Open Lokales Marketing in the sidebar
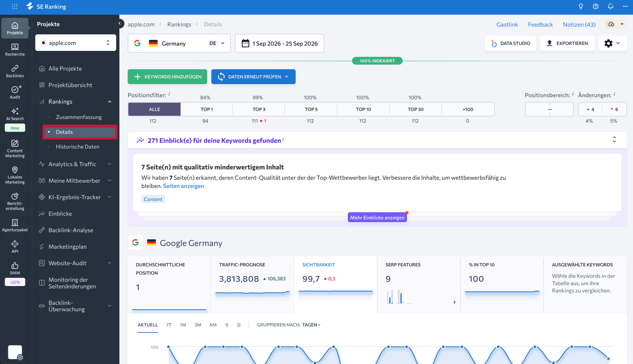The height and width of the screenshot is (364, 633). pos(15,175)
